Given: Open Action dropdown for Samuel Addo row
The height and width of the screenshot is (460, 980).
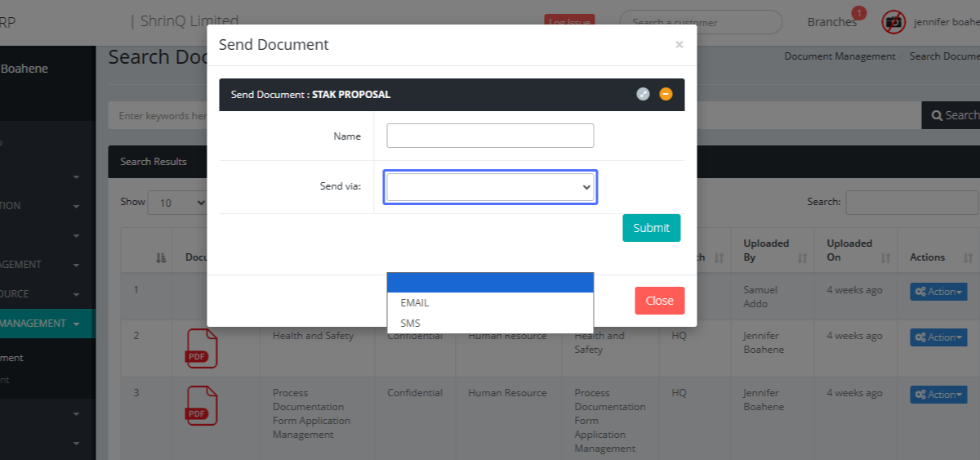Looking at the screenshot, I should click(938, 292).
